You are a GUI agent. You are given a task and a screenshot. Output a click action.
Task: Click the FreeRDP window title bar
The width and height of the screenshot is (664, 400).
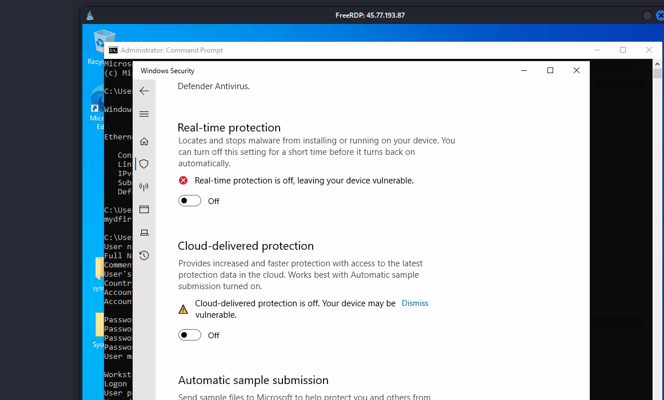point(370,15)
